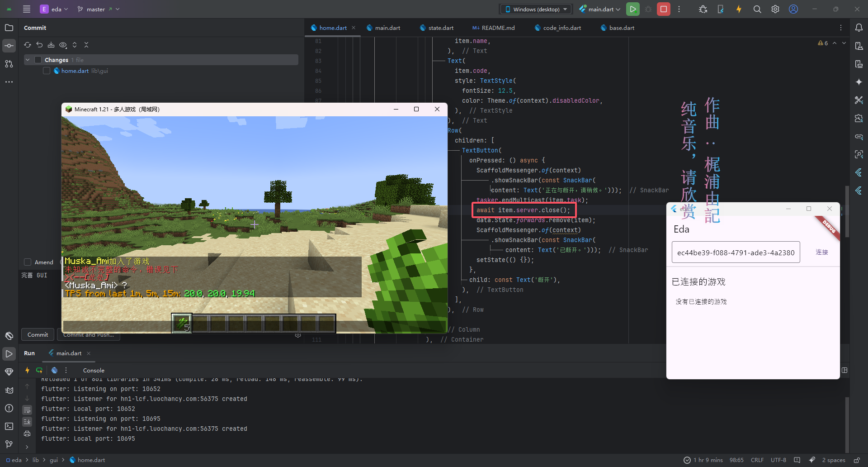Screen dimensions: 868x467
Task: Click the CRLF line separator indicator
Action: [757, 460]
